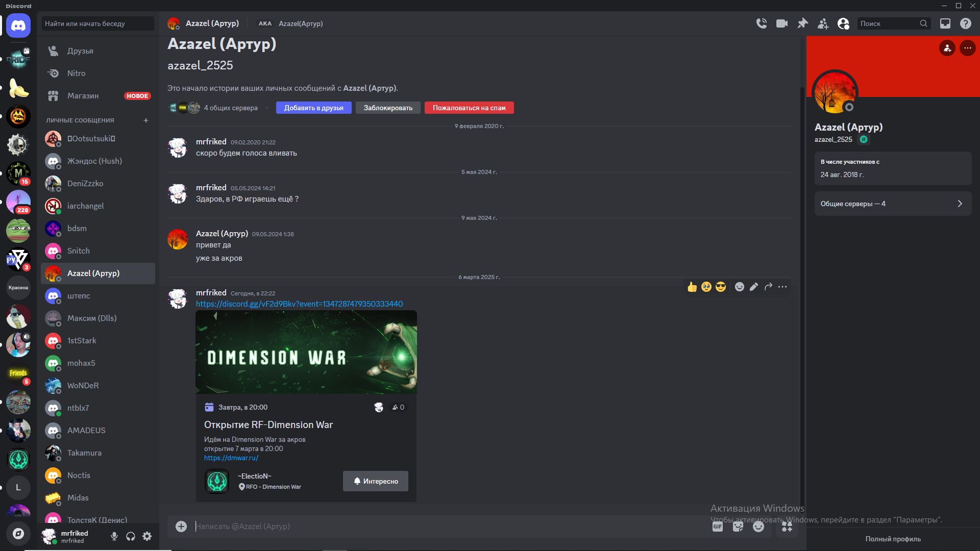
Task: Open the inbox icon
Action: [945, 23]
